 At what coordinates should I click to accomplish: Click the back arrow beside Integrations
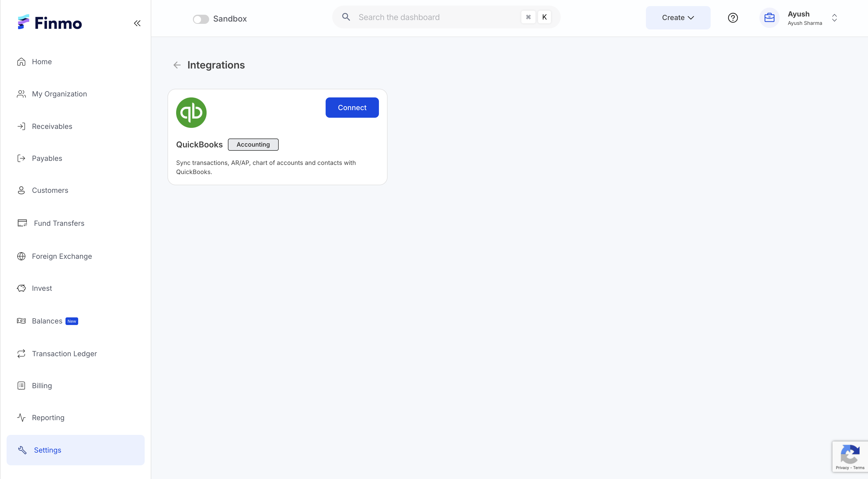pos(177,65)
